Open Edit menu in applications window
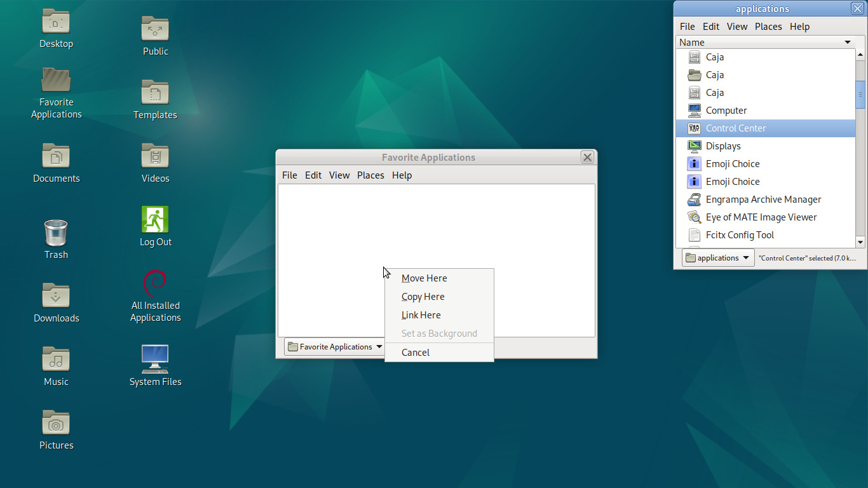 (711, 27)
